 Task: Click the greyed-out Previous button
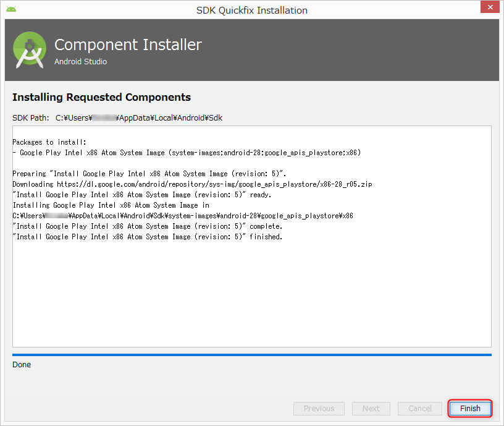tap(319, 408)
